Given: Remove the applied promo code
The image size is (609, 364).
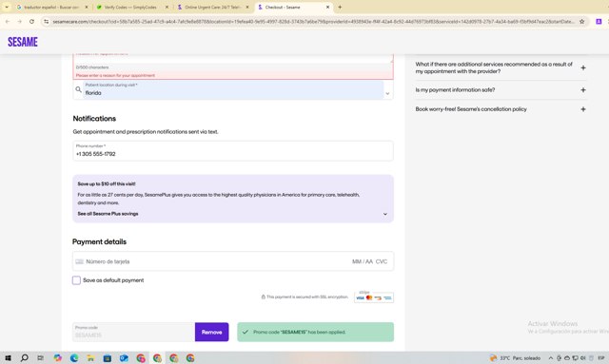Looking at the screenshot, I should click(x=211, y=333).
